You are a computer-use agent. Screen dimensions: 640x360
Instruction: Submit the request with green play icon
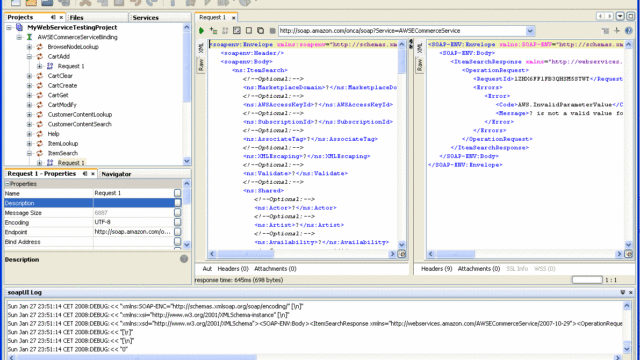[x=201, y=31]
